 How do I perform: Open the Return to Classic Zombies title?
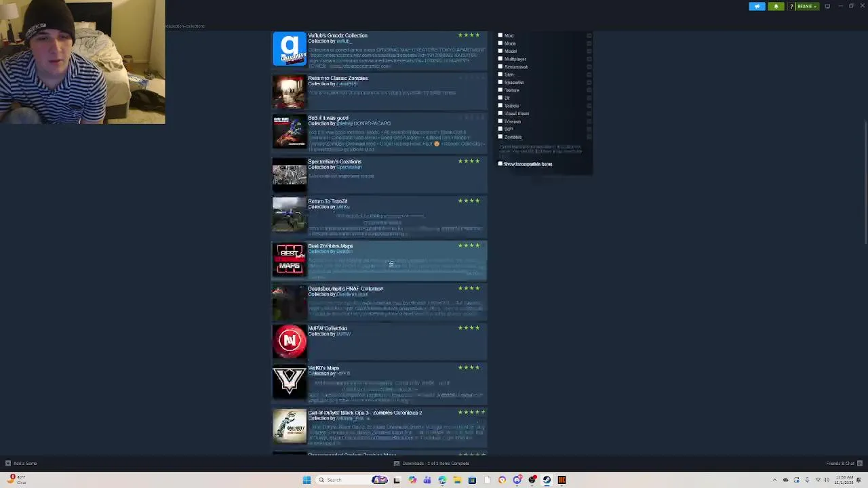pyautogui.click(x=338, y=78)
